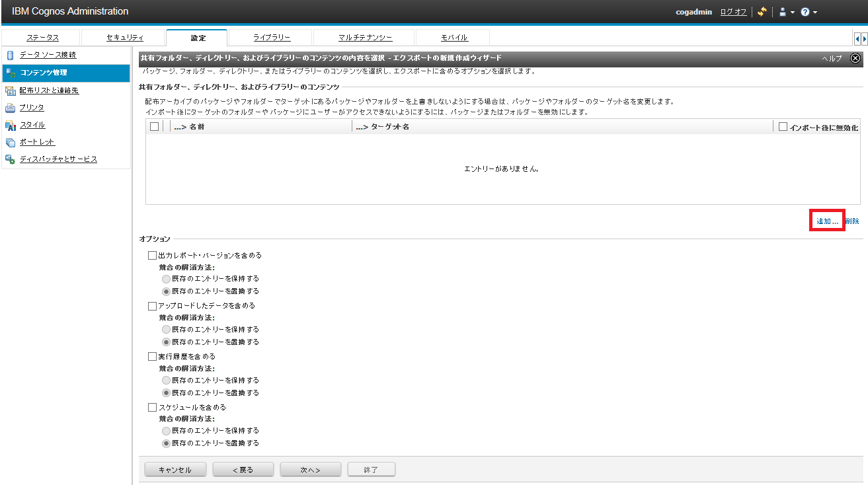Click the データソース接続 database icon
The width and height of the screenshot is (868, 485).
(x=10, y=55)
